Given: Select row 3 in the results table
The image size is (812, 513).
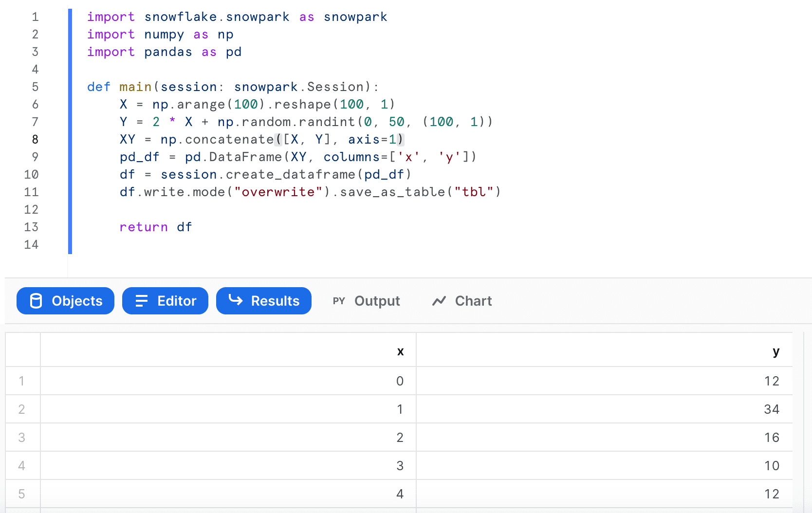Looking at the screenshot, I should pyautogui.click(x=22, y=437).
